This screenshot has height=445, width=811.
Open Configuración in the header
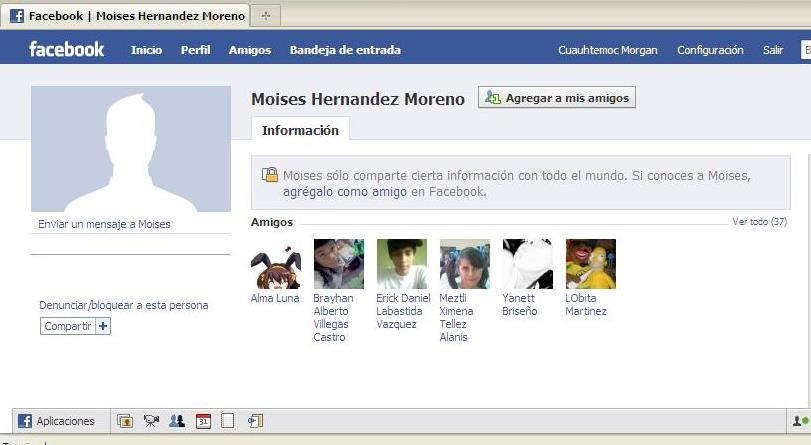point(710,50)
